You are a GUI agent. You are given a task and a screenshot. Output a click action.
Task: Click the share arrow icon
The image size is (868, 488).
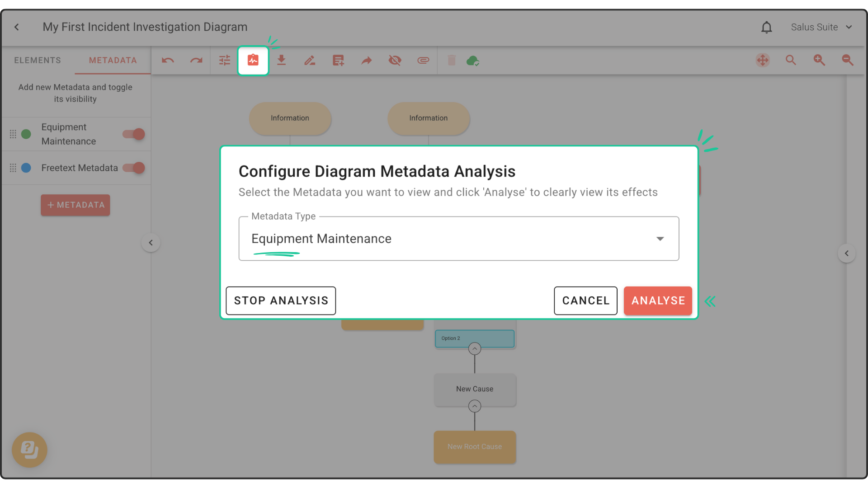click(x=366, y=60)
